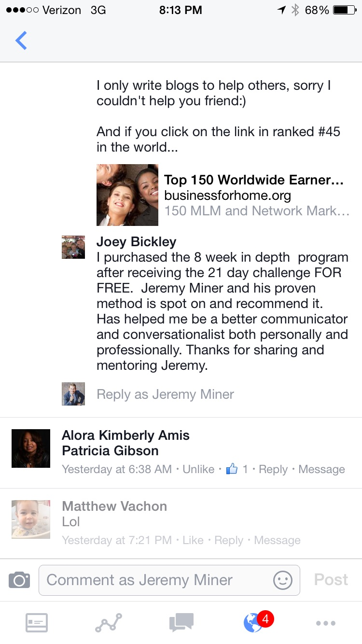Screen dimensions: 362x644
Task: Focus the Comment as Jeremy Miner box
Action: click(169, 580)
